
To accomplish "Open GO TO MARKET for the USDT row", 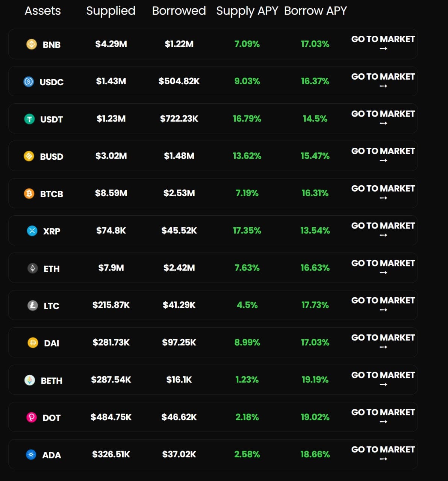I will [x=383, y=118].
